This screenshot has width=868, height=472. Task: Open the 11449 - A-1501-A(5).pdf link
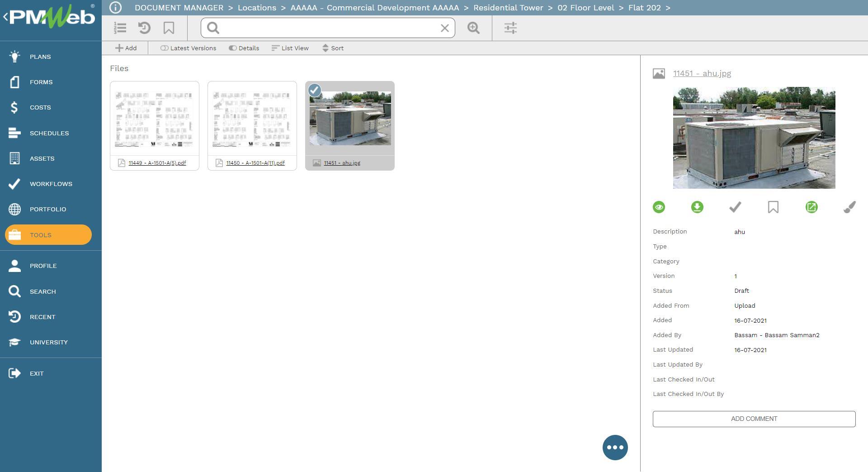(x=157, y=163)
